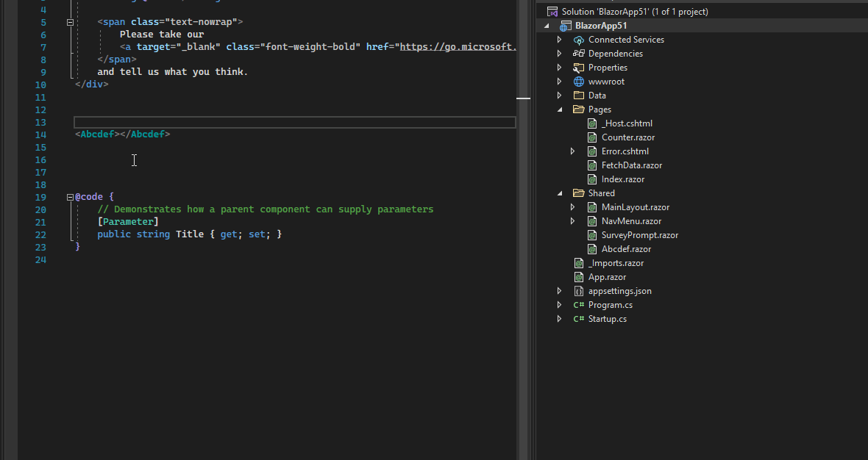Click the Index.razor file icon
Screen dimensions: 868x460
[x=592, y=179]
